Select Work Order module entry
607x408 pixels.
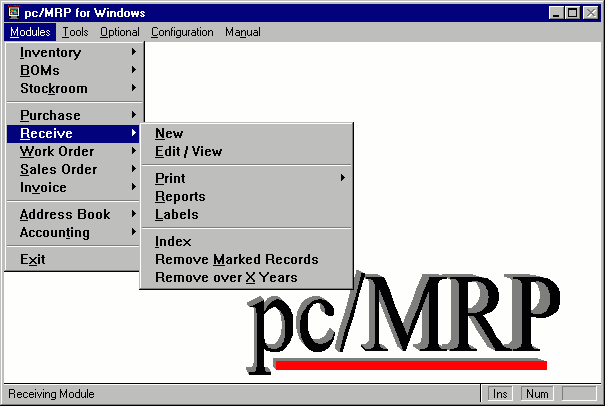74,151
